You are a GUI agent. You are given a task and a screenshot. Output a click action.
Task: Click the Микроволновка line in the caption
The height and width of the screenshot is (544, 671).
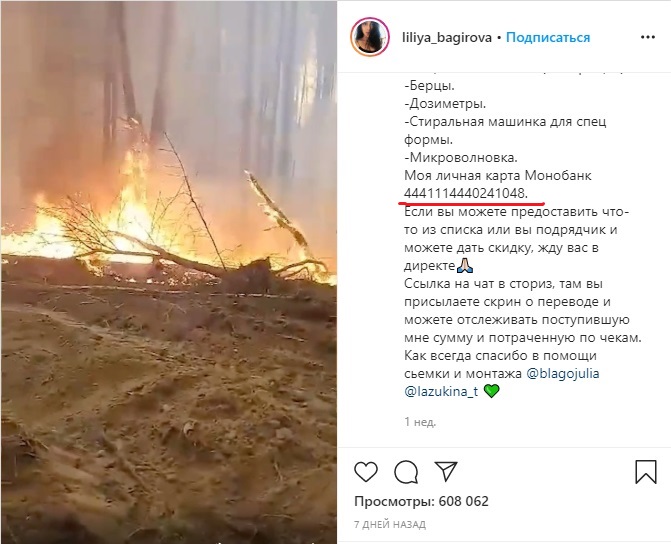coord(461,158)
